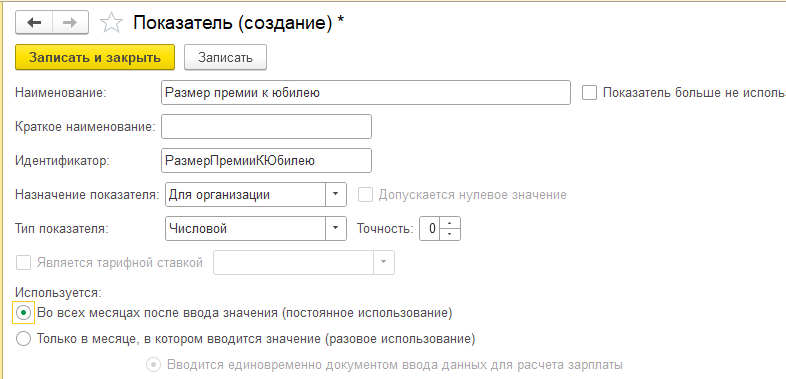The width and height of the screenshot is (786, 379).
Task: Open the 'Тип показателя' dropdown arrow
Action: point(336,229)
